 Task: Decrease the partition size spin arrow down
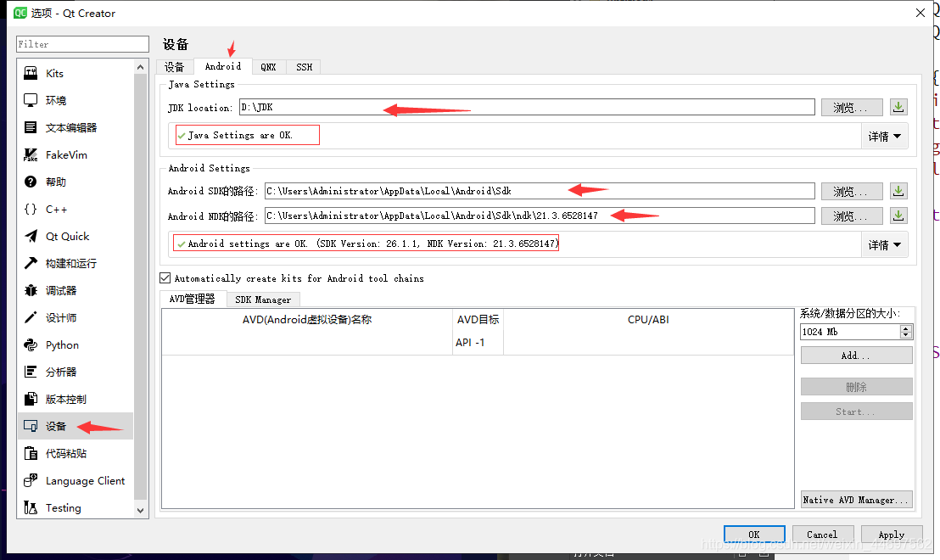pos(906,335)
